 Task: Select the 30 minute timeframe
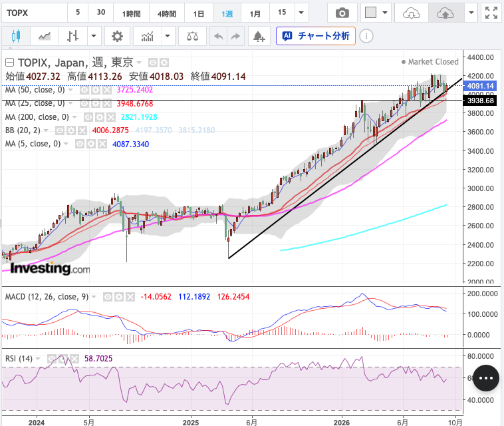(x=101, y=13)
